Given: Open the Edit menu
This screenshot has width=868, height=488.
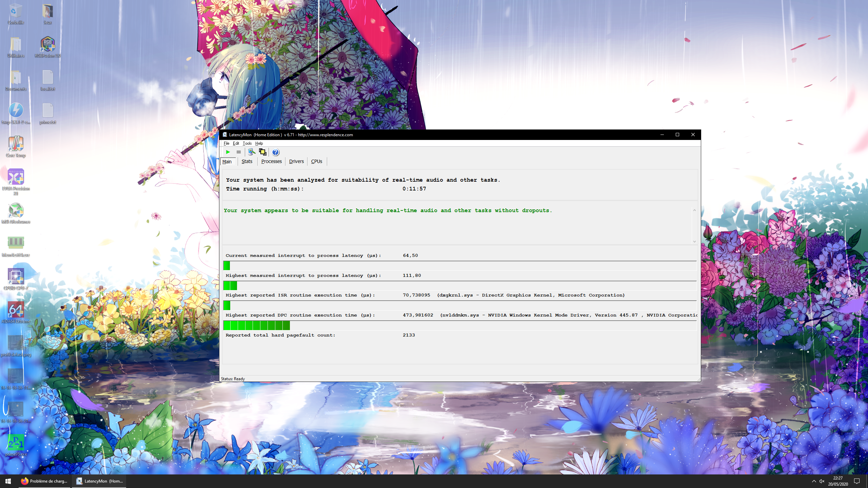Looking at the screenshot, I should pyautogui.click(x=236, y=143).
